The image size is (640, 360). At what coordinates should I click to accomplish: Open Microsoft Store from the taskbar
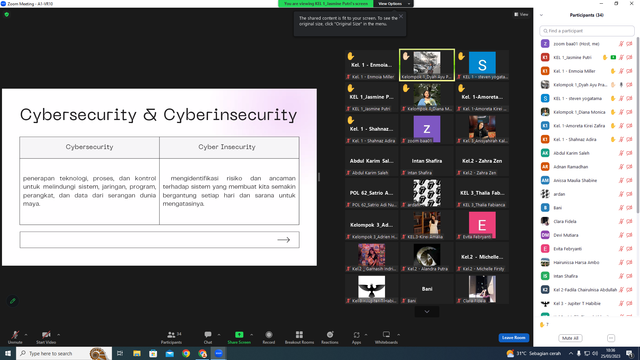pos(153,353)
